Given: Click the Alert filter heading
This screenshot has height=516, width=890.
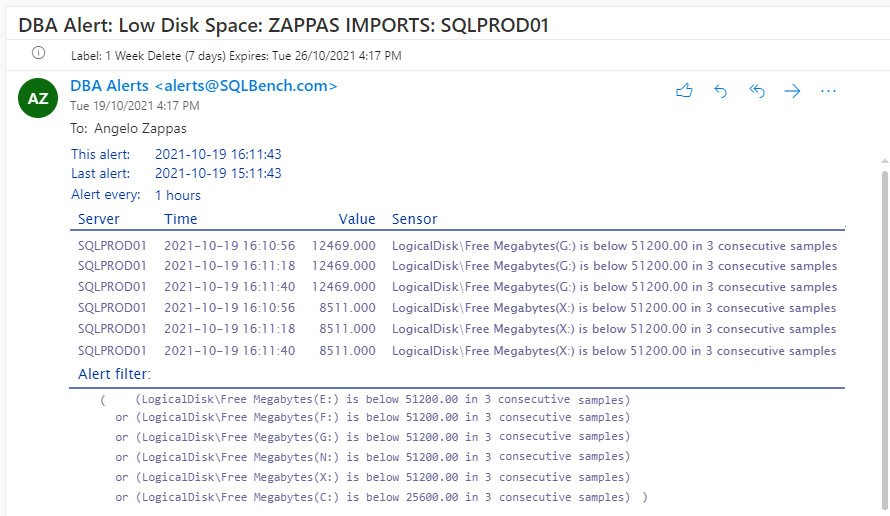Looking at the screenshot, I should 114,374.
